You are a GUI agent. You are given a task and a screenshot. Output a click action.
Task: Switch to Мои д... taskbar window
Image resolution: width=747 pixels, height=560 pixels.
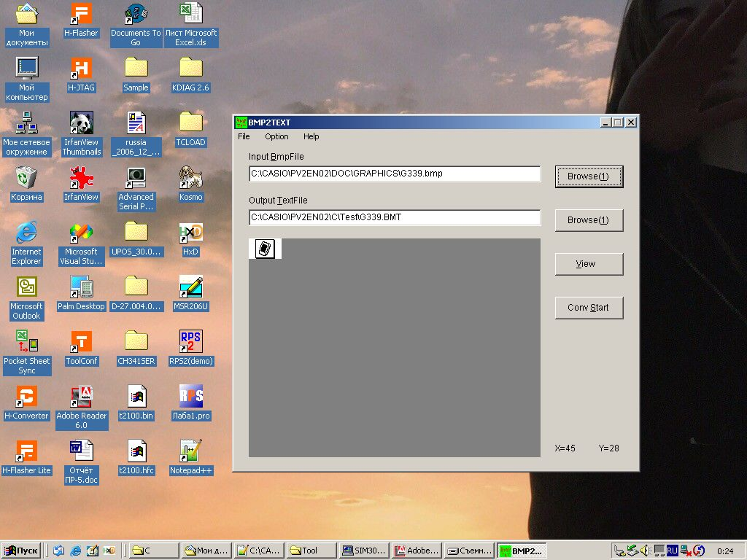point(205,551)
